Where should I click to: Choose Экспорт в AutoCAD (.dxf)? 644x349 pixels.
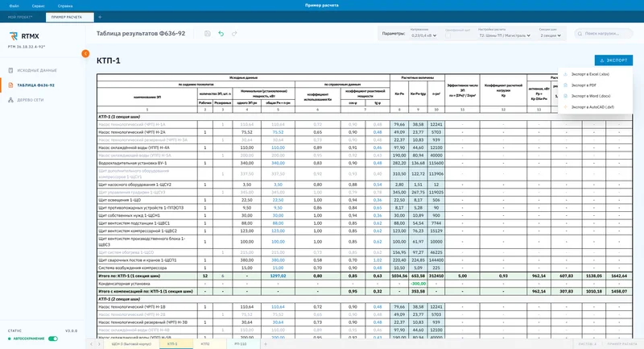pos(595,107)
